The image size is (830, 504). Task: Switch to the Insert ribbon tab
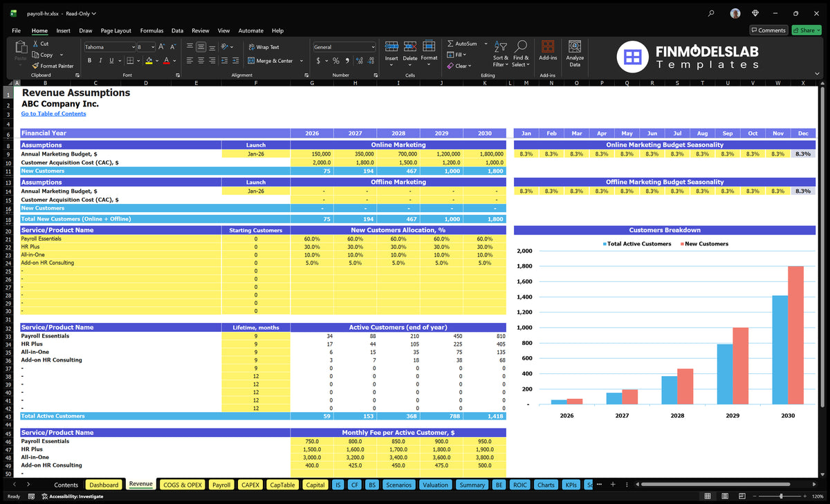coord(63,30)
